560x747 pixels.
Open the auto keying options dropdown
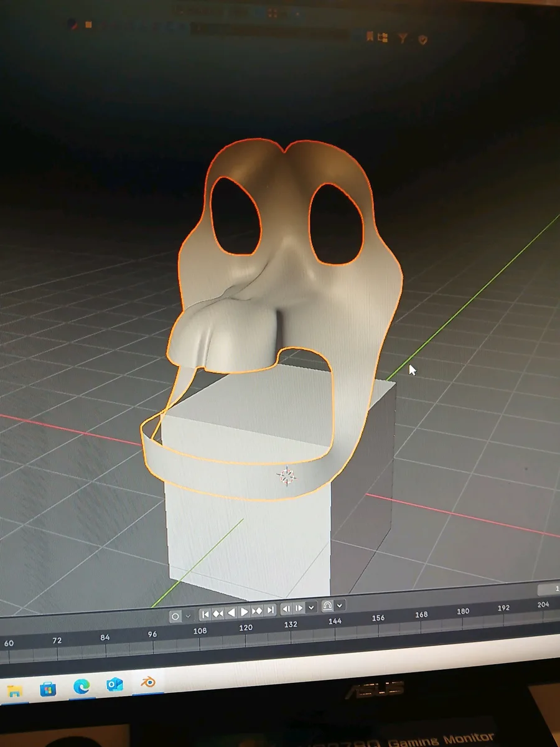tap(189, 616)
